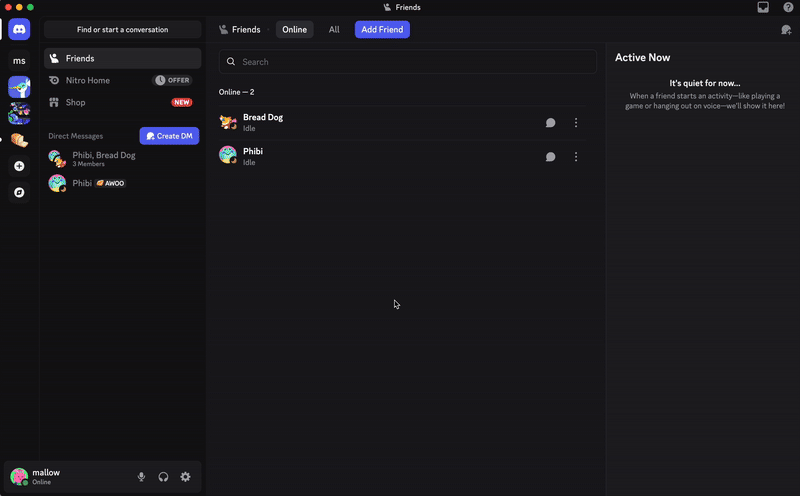The height and width of the screenshot is (496, 800).
Task: Click the "Phibi" name in friends list
Action: click(x=253, y=151)
